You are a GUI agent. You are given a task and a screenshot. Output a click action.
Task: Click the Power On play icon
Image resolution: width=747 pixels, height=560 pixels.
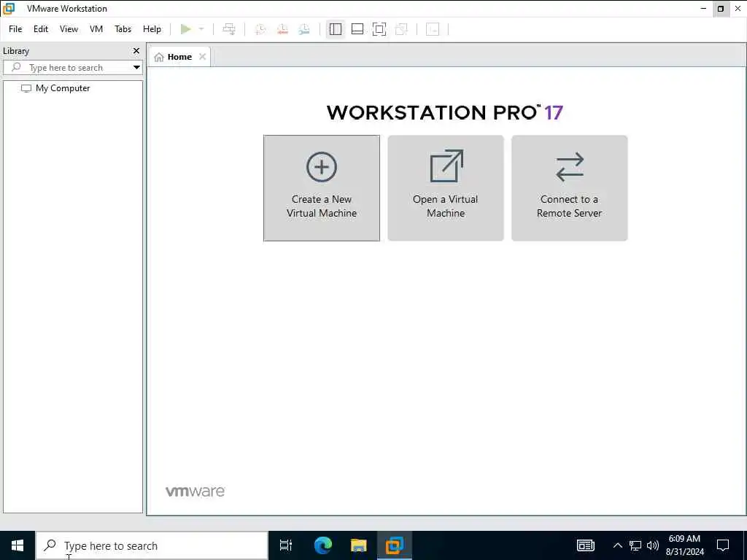pyautogui.click(x=186, y=29)
